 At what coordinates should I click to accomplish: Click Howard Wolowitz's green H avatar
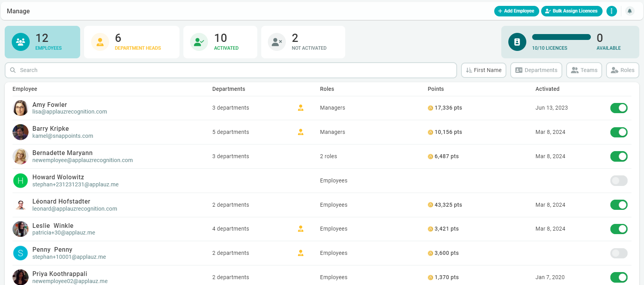click(x=20, y=181)
